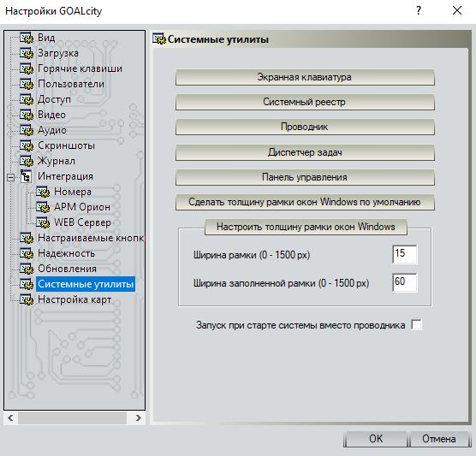This screenshot has height=456, width=476.
Task: Open the Загрузка settings section
Action: tap(58, 53)
